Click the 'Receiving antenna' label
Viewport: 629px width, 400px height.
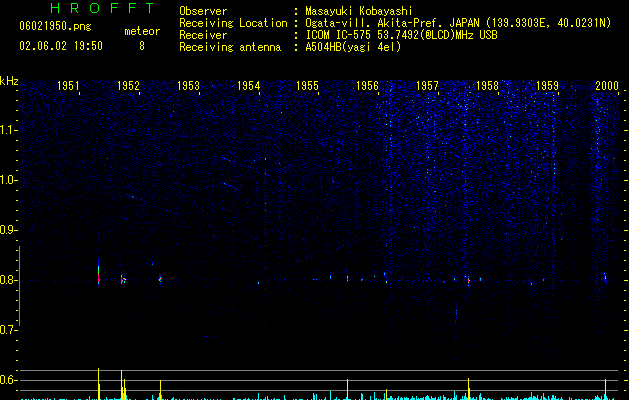tap(230, 47)
